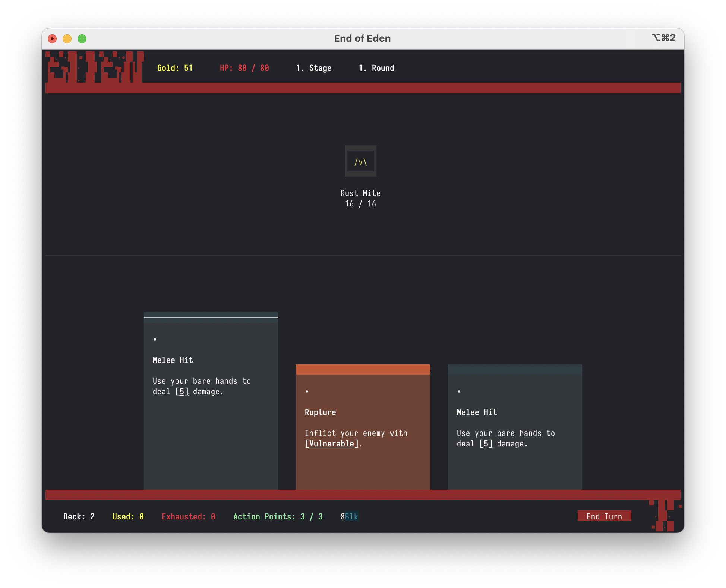
Task: Click the Gold: 51 counter
Action: coord(175,68)
